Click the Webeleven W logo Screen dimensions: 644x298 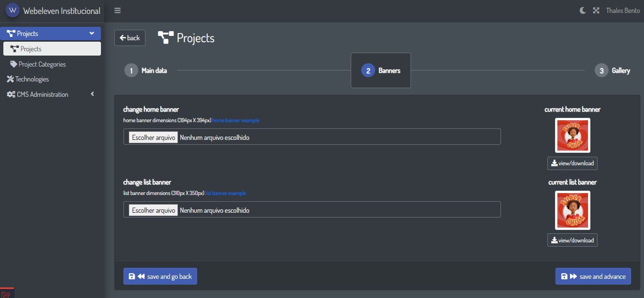12,11
